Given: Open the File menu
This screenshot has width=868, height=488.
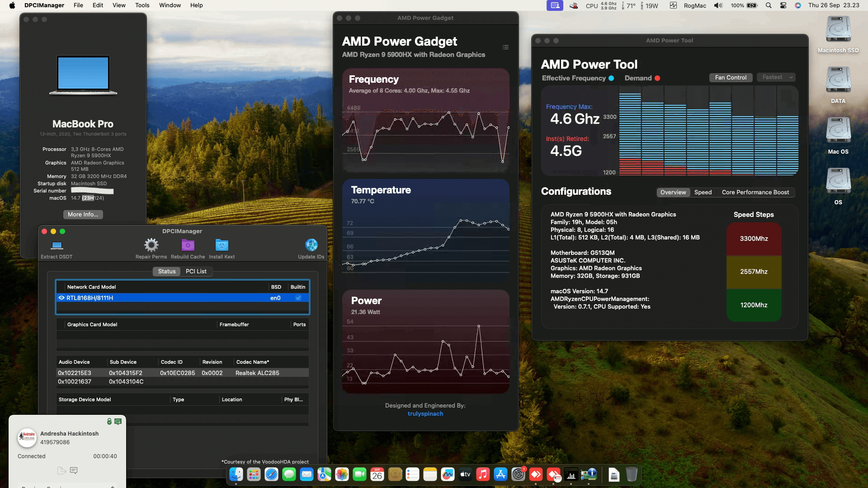Looking at the screenshot, I should (x=78, y=5).
